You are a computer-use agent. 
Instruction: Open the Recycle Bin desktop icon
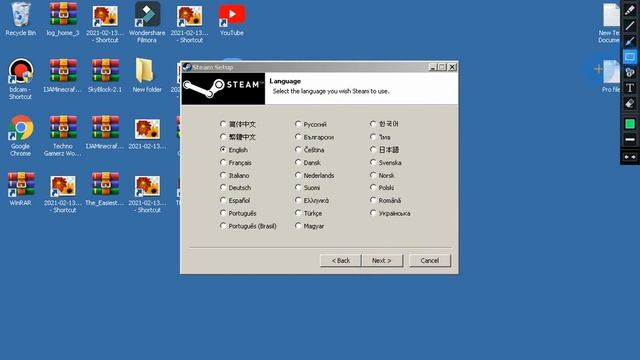click(20, 19)
